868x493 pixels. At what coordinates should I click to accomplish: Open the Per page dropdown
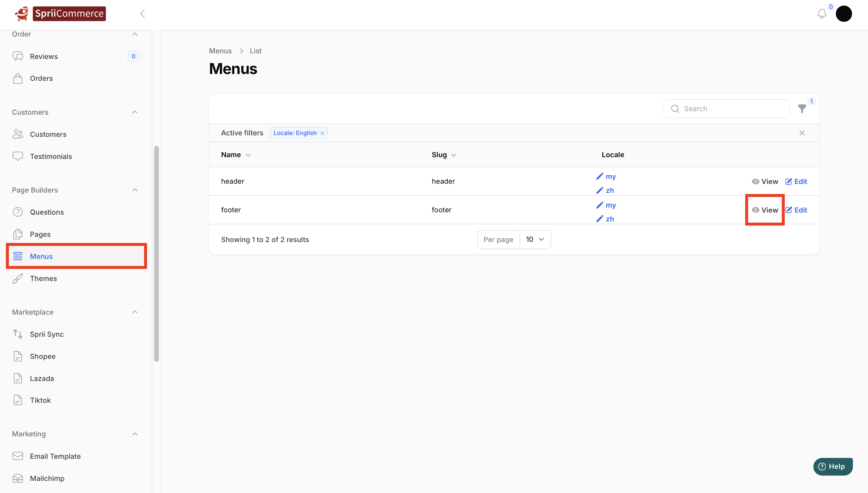pyautogui.click(x=535, y=239)
